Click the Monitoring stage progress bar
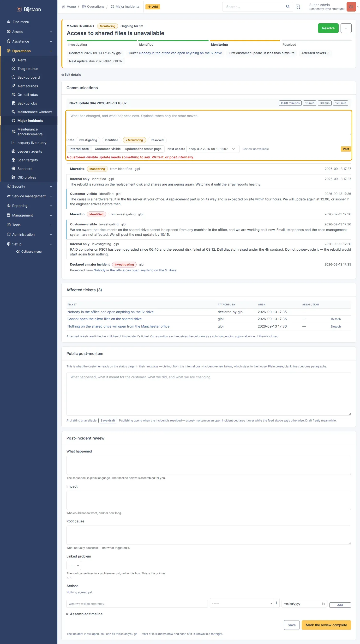 (245, 41)
